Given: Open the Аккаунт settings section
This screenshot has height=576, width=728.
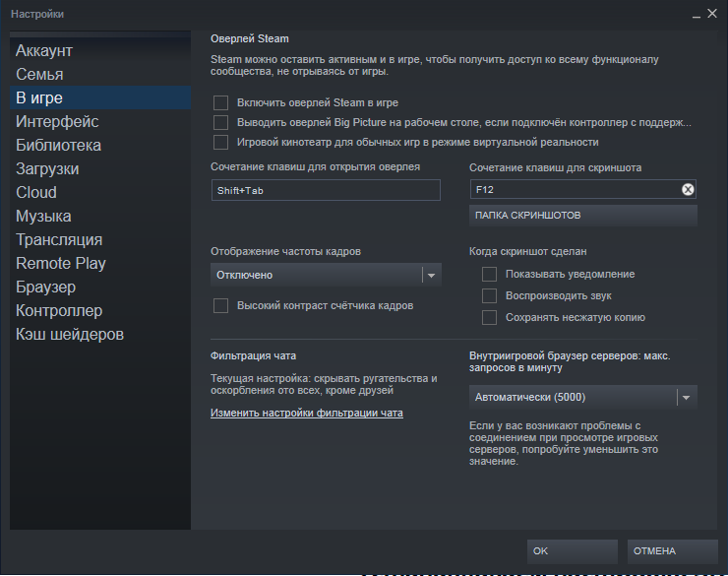Looking at the screenshot, I should pos(99,50).
